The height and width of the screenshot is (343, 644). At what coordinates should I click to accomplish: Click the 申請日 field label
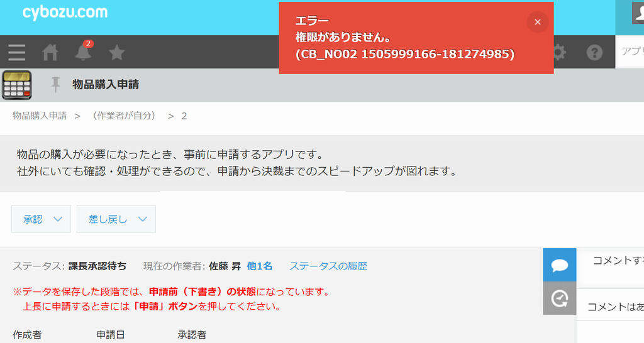(111, 335)
